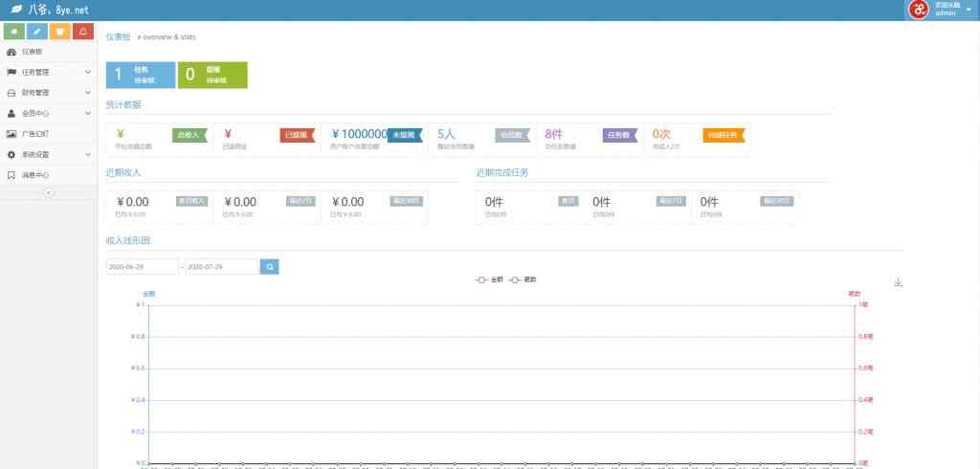Open the blue tile showing 1 task pending review
Image resolution: width=980 pixels, height=469 pixels.
tap(141, 75)
